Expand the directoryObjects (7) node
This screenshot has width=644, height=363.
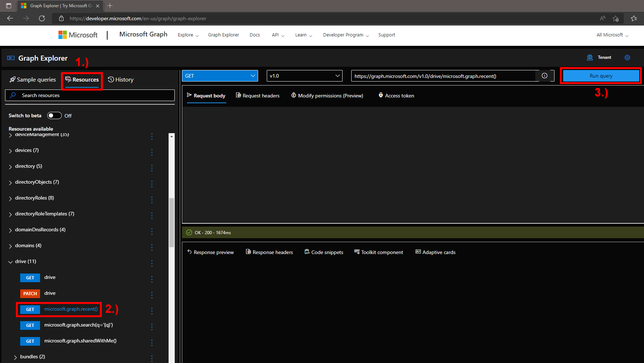coord(10,183)
